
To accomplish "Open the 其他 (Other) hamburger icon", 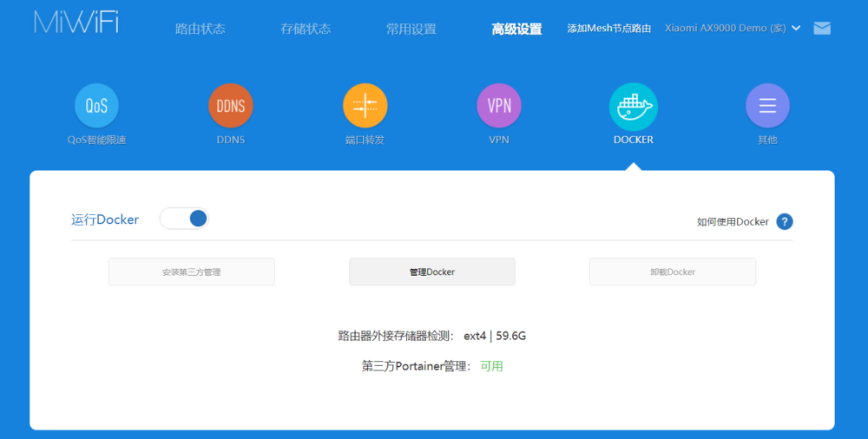I will pos(767,106).
